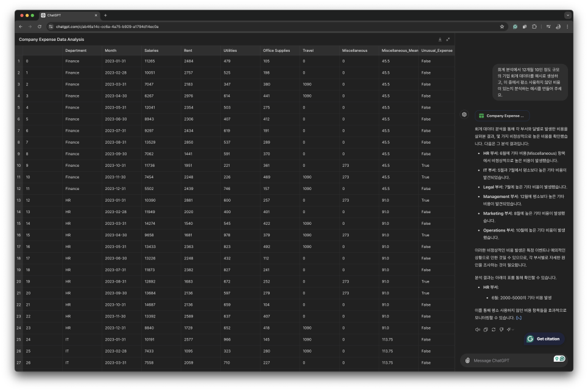Reload the ChatGPT page
This screenshot has width=588, height=391.
click(40, 27)
